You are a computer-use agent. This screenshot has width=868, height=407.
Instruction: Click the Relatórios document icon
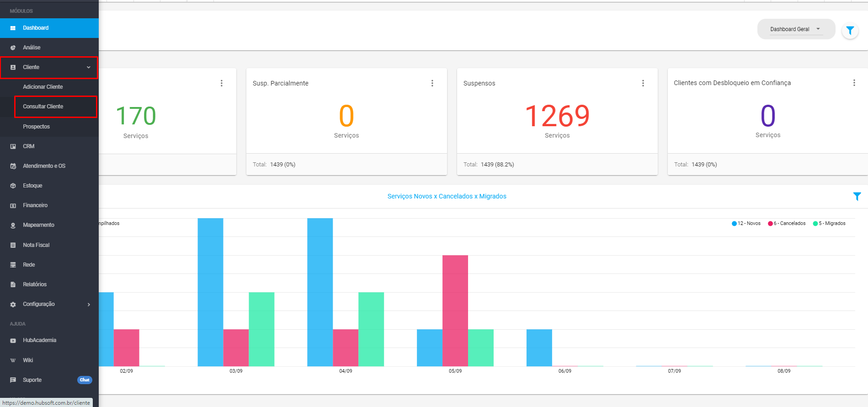click(x=13, y=284)
